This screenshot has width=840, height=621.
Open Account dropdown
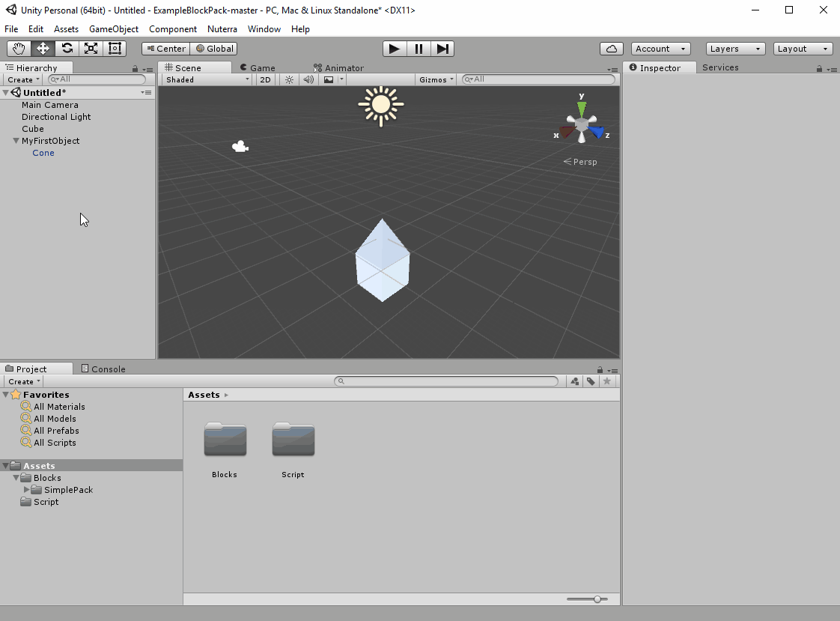660,49
